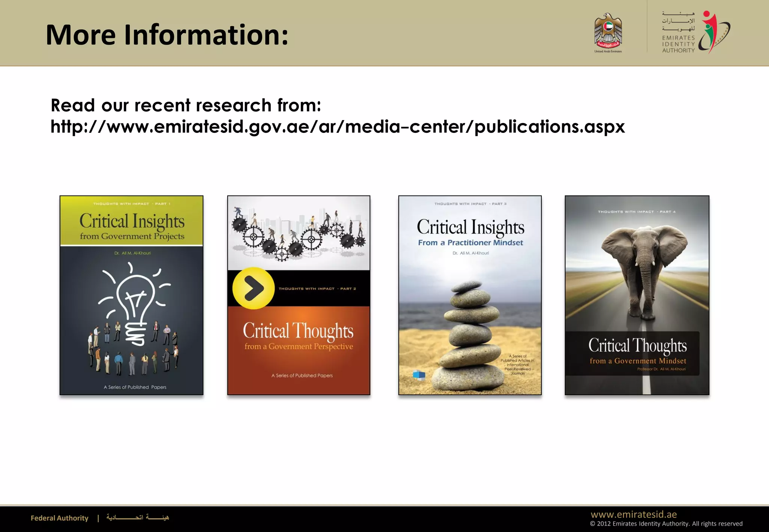Click the Emirates Identity Authority logo
The image size is (769, 532).
coord(696,32)
